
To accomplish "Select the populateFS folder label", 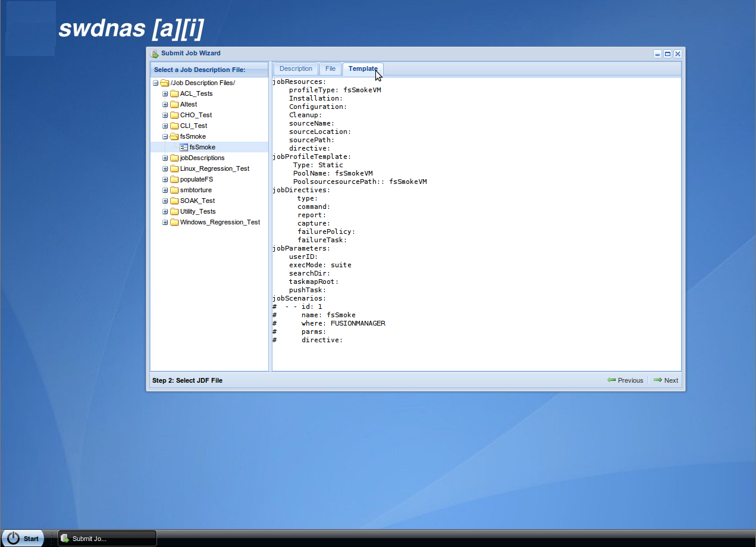I will 196,179.
